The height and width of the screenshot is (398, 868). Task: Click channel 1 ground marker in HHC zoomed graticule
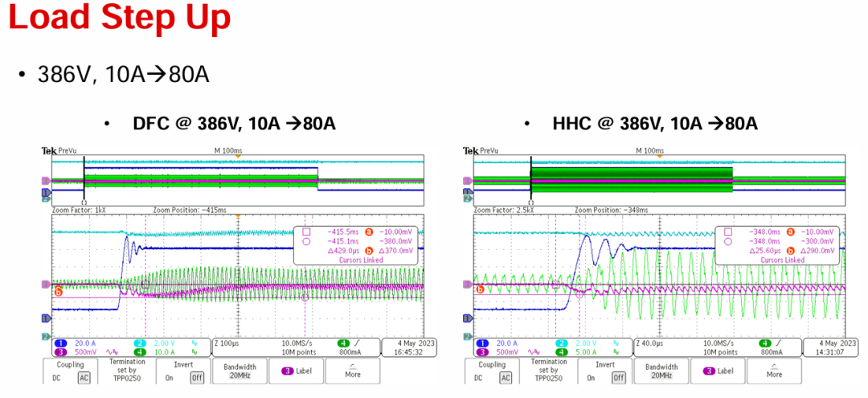click(x=469, y=318)
